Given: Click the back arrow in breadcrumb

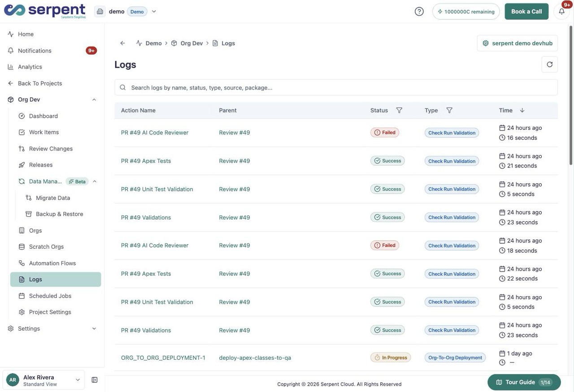Looking at the screenshot, I should pyautogui.click(x=122, y=43).
